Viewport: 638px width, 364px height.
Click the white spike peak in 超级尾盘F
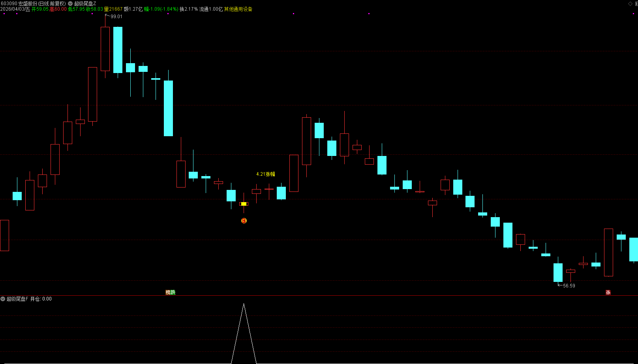pos(244,304)
